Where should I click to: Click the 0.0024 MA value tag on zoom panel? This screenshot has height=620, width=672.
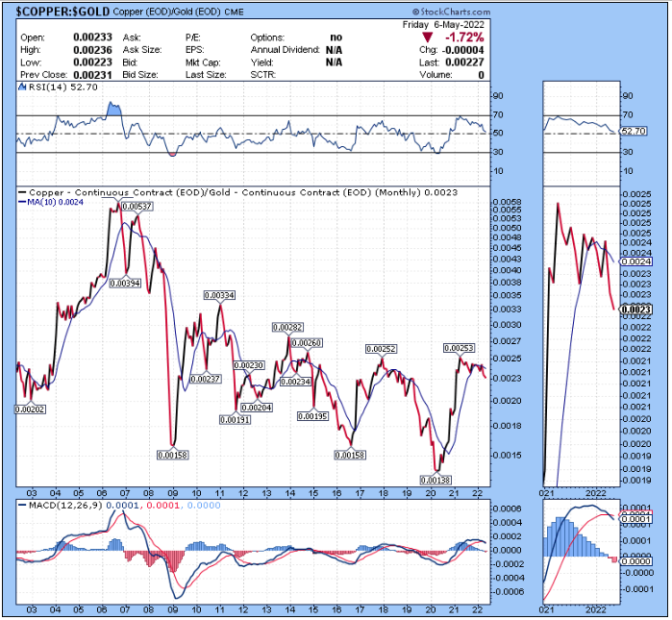coord(635,261)
